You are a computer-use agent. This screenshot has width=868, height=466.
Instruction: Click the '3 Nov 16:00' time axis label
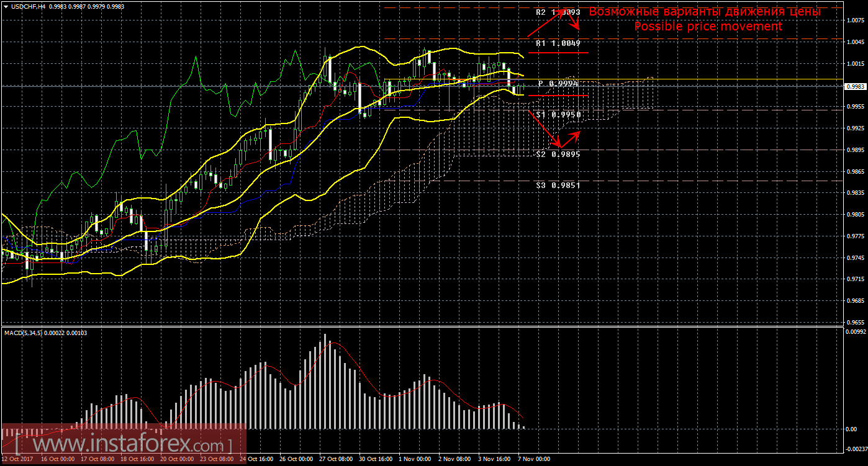(495, 460)
